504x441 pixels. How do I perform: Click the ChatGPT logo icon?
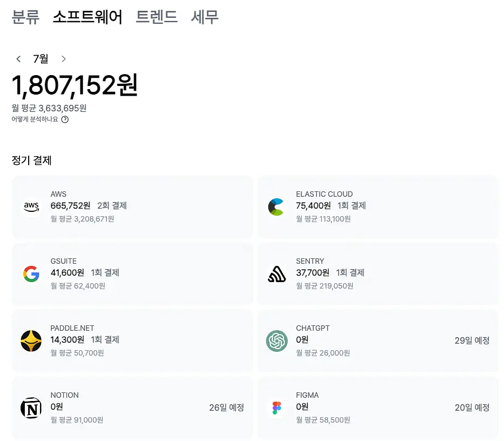tap(277, 341)
